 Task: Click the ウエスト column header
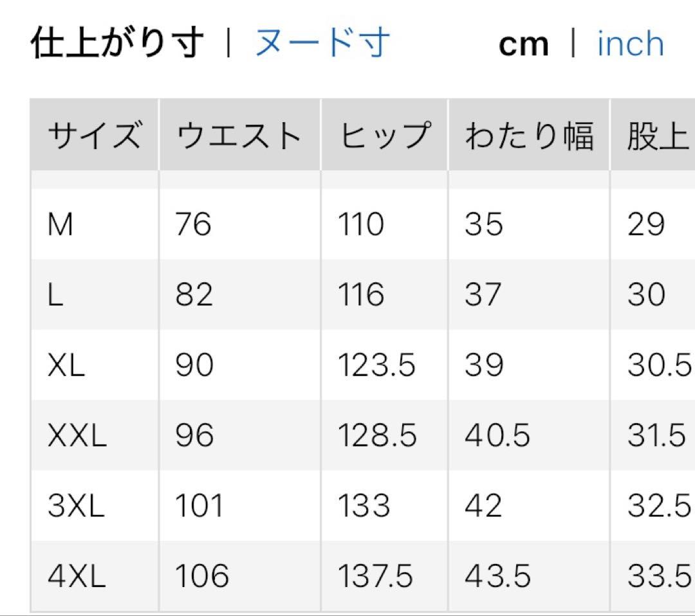point(239,136)
